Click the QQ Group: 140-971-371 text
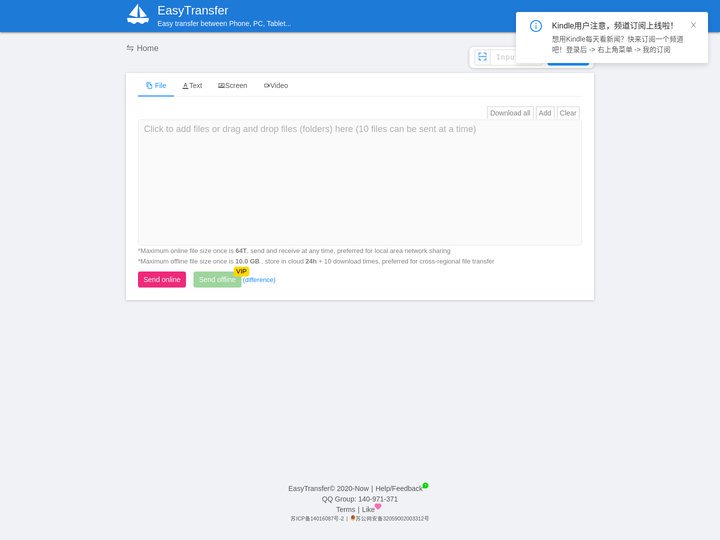The image size is (720, 540). click(360, 499)
